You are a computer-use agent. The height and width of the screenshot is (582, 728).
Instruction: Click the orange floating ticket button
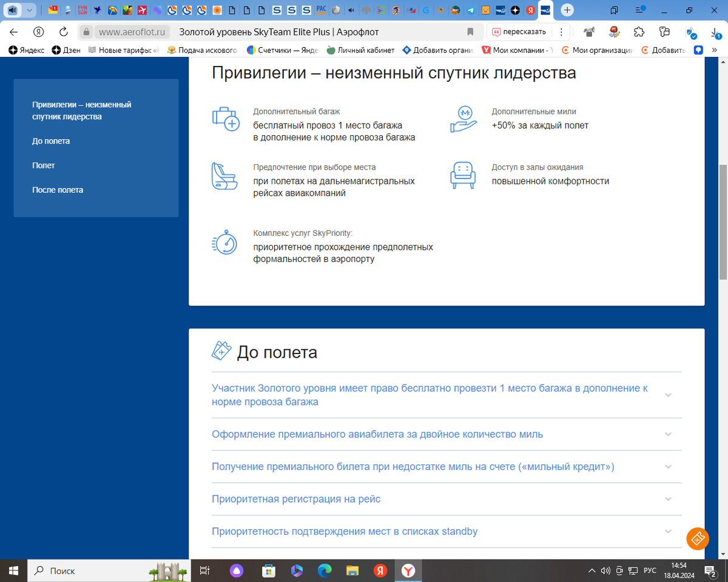[x=698, y=538]
